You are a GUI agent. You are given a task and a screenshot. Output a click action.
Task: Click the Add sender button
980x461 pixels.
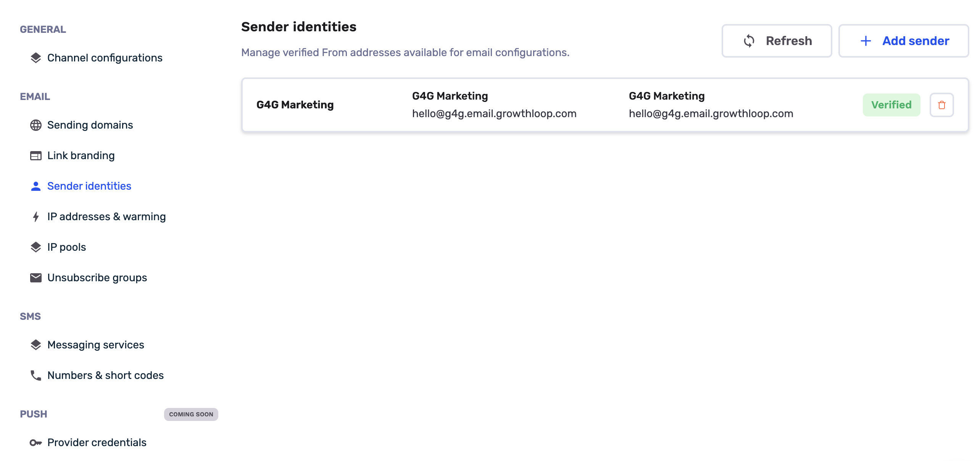pyautogui.click(x=903, y=41)
